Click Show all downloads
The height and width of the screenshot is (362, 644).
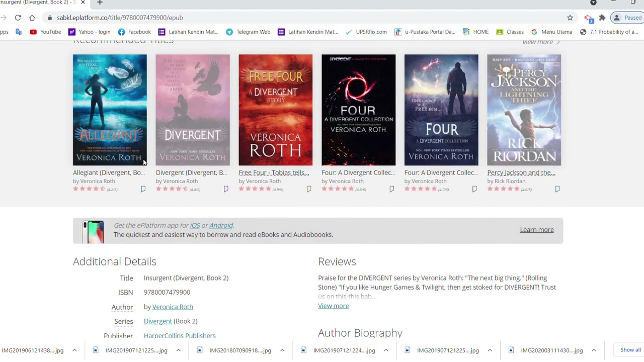click(630, 350)
